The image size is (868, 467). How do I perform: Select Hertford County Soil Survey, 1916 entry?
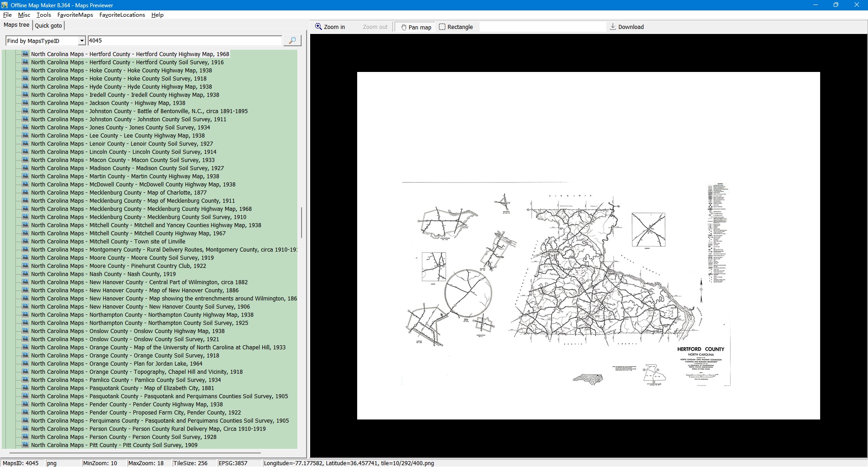(x=127, y=62)
